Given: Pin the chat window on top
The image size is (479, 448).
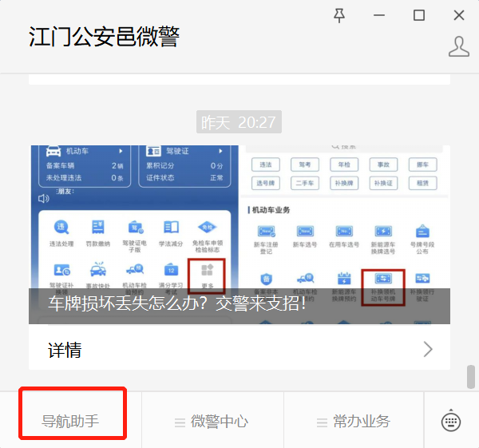Looking at the screenshot, I should coord(339,15).
